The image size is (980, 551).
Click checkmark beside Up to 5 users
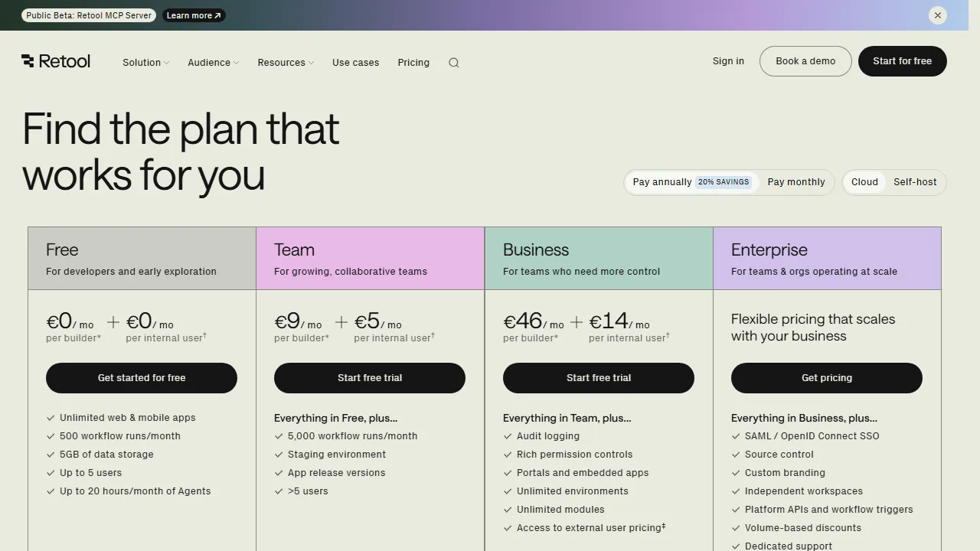click(51, 473)
